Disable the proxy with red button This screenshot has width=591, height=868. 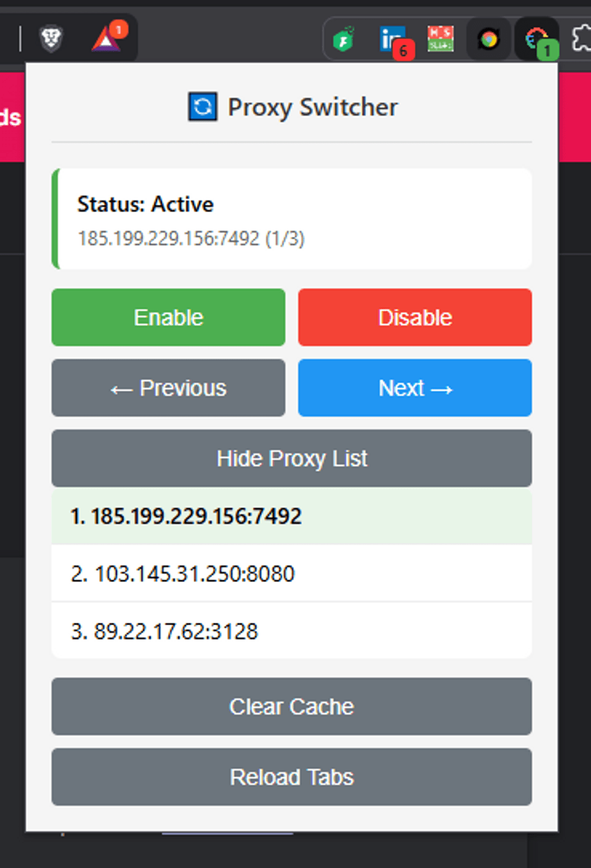415,317
